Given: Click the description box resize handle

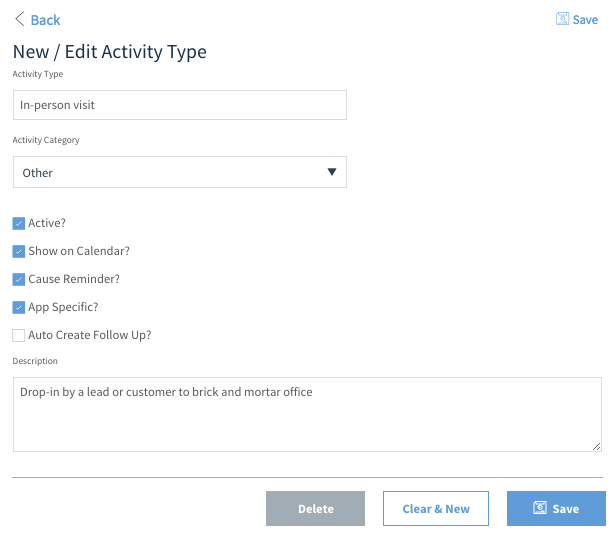Looking at the screenshot, I should tap(596, 446).
